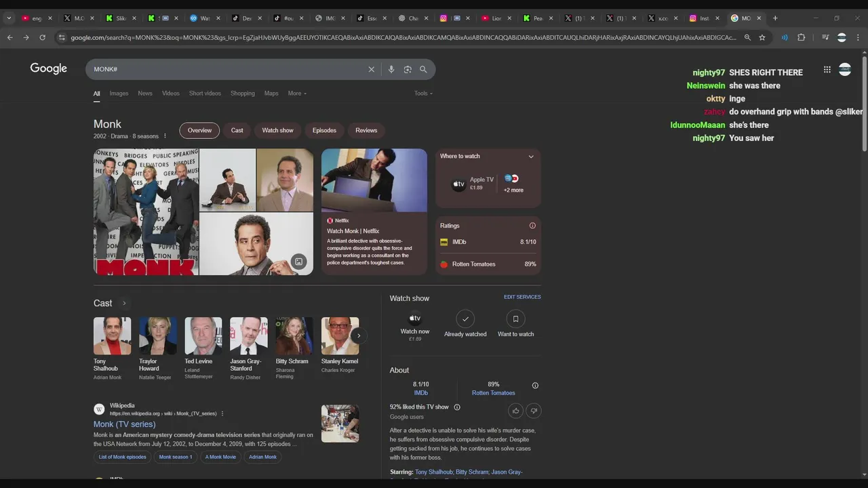Open A Monk Movie chip

click(x=220, y=457)
